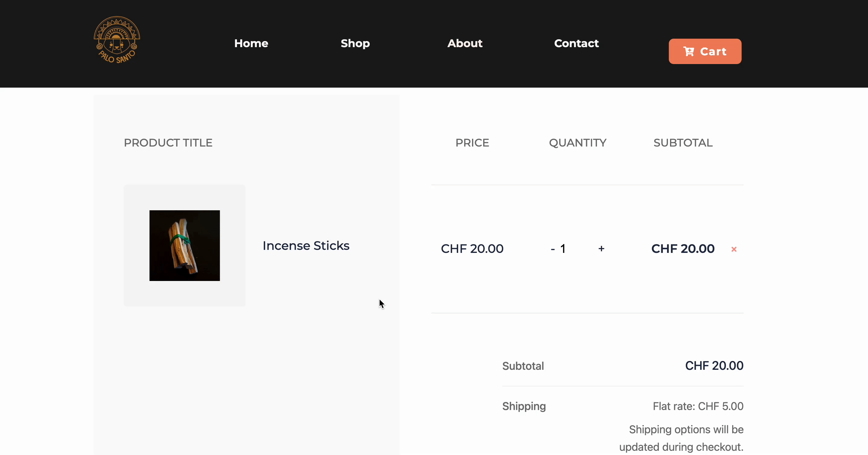This screenshot has width=868, height=455.
Task: Remove Incense Sticks from the cart
Action: 734,249
